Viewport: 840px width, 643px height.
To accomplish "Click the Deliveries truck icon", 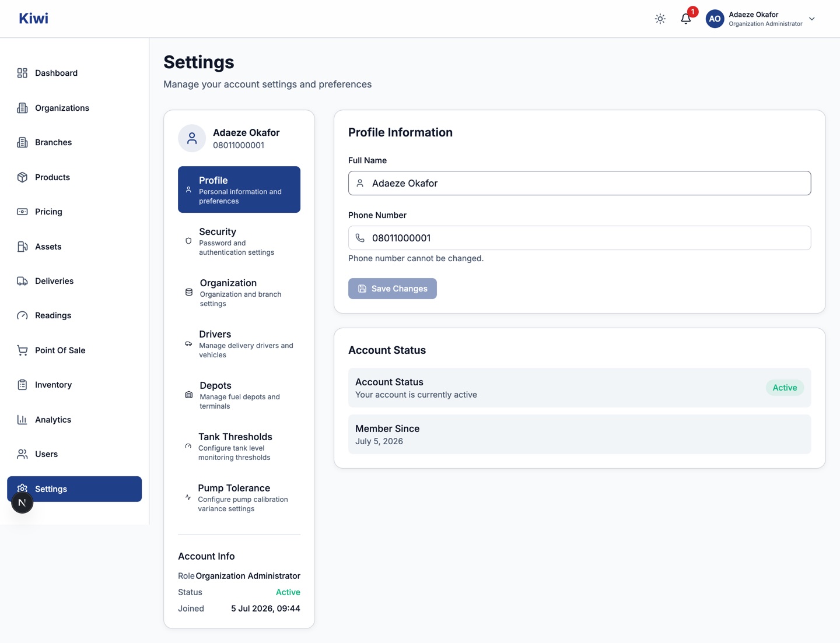I will tap(22, 281).
